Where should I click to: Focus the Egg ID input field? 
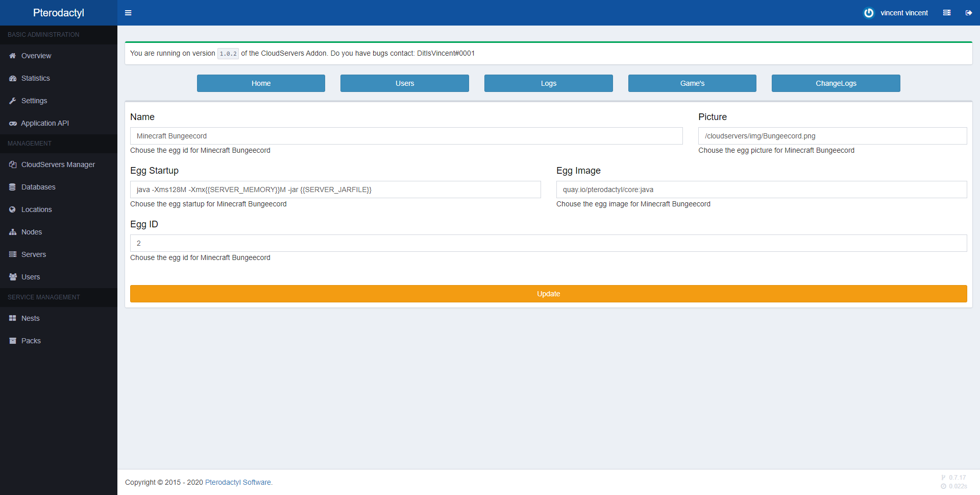[x=548, y=243]
